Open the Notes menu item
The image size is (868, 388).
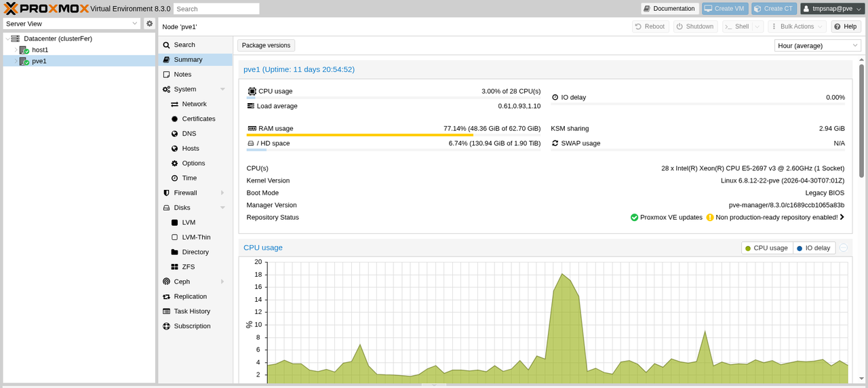point(195,75)
